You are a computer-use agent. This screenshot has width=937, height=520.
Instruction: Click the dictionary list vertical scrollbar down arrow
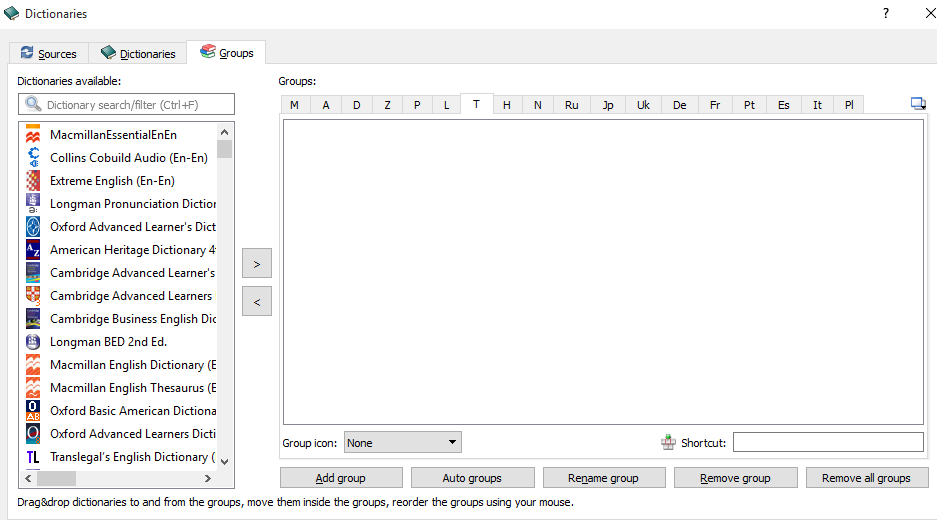(225, 461)
